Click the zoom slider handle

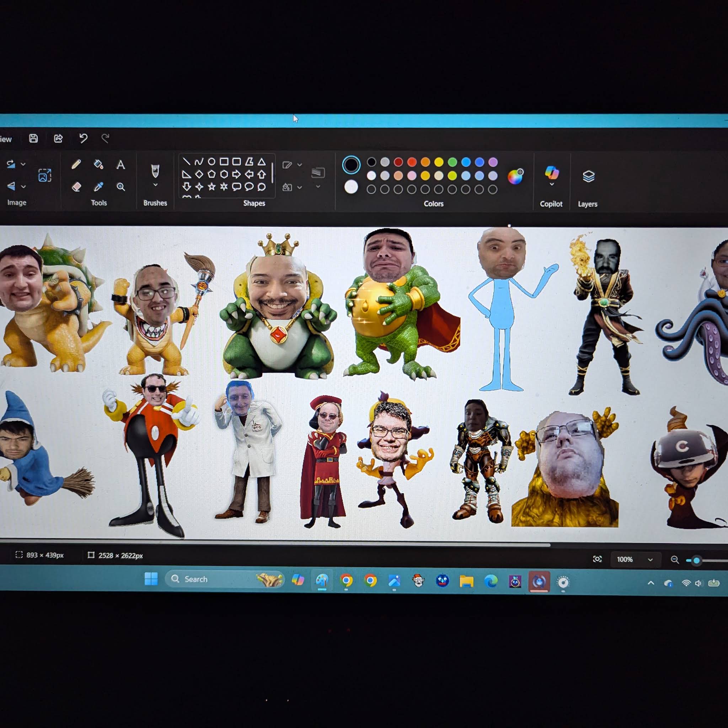point(697,561)
